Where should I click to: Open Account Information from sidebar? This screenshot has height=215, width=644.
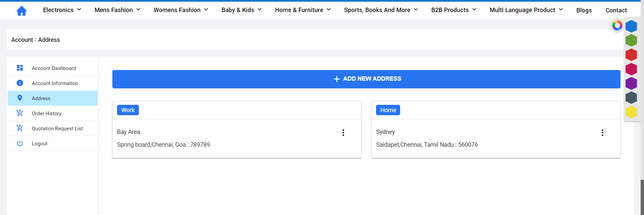[53, 83]
